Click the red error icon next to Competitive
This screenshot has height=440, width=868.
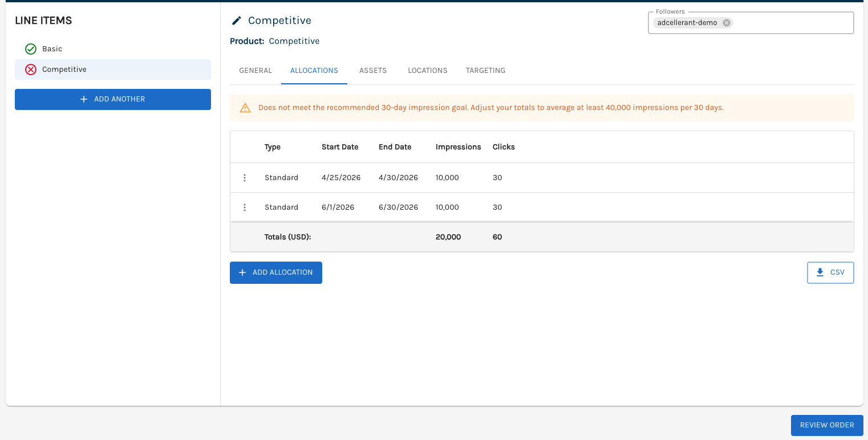tap(31, 70)
